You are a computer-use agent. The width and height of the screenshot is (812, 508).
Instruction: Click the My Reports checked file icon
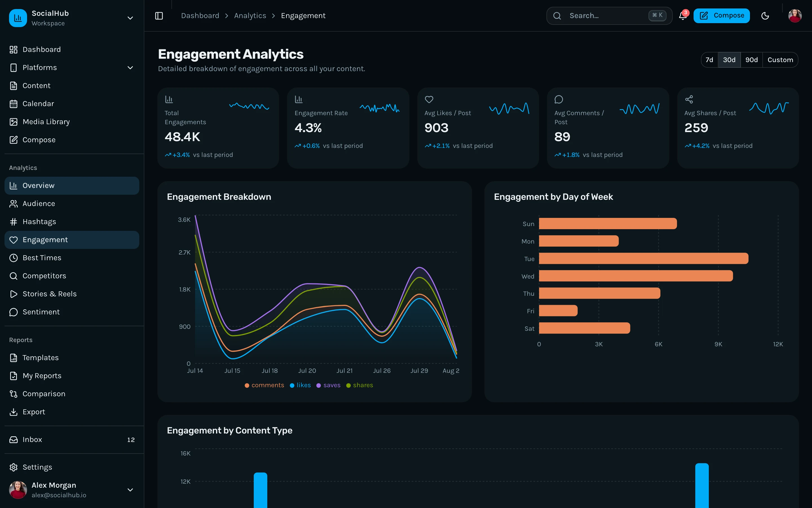click(14, 376)
